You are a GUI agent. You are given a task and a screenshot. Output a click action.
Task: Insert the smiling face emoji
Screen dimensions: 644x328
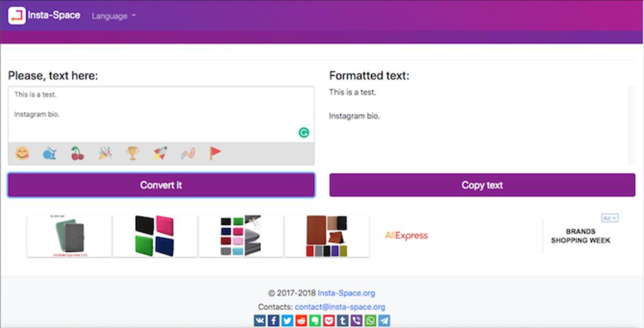click(x=22, y=154)
